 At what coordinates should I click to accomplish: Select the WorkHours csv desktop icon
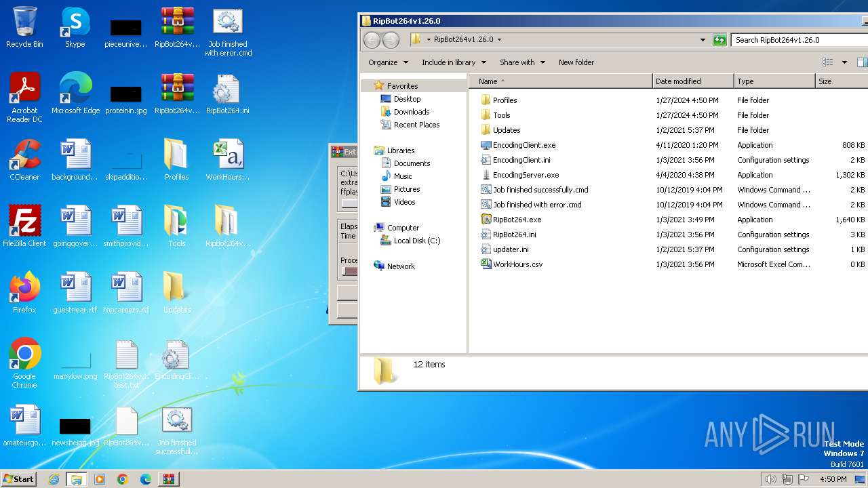[227, 161]
